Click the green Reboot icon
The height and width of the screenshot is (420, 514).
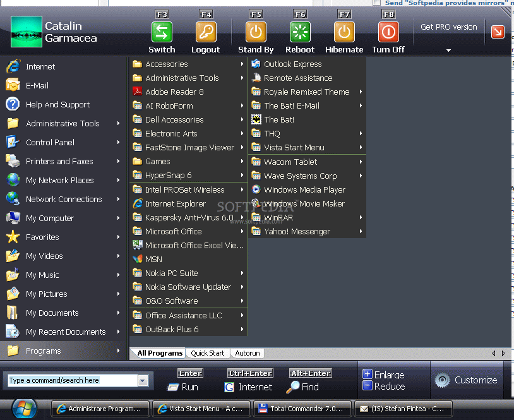[x=300, y=32]
